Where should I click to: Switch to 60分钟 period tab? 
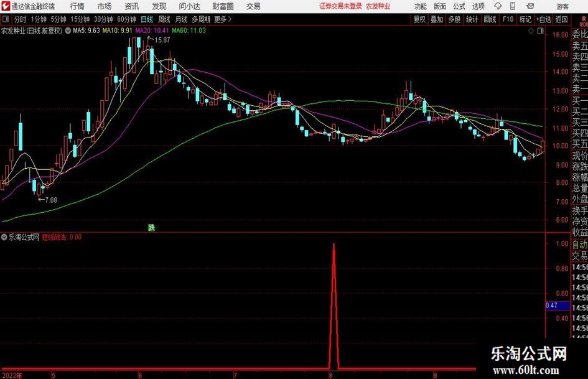point(126,19)
